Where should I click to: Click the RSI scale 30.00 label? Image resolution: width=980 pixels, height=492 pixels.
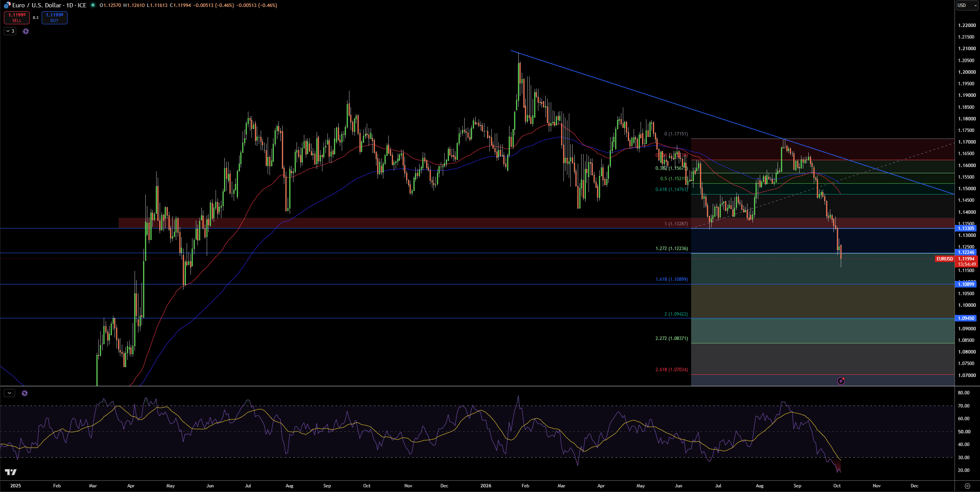click(x=963, y=458)
